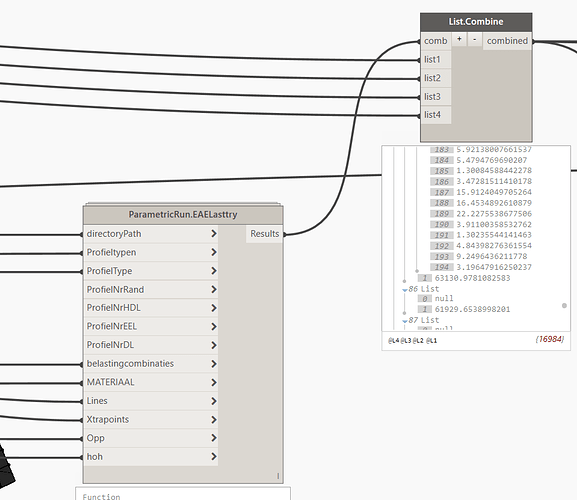Click the list3 input port

tap(436, 96)
